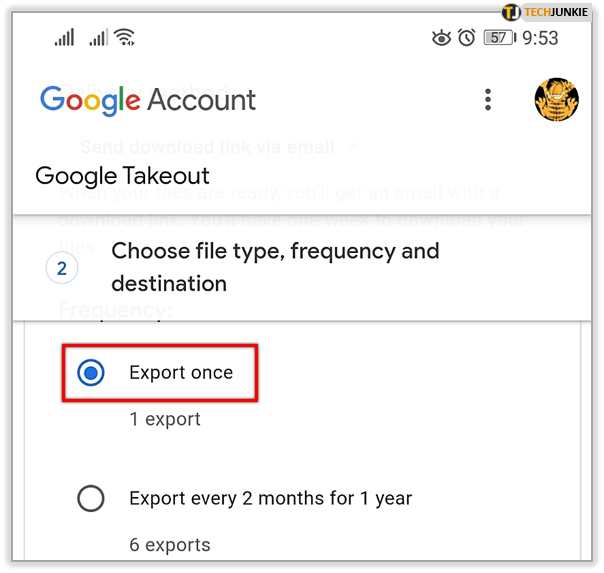The width and height of the screenshot is (604, 573).
Task: Collapse the step 2 numbered circle
Action: coord(62,268)
